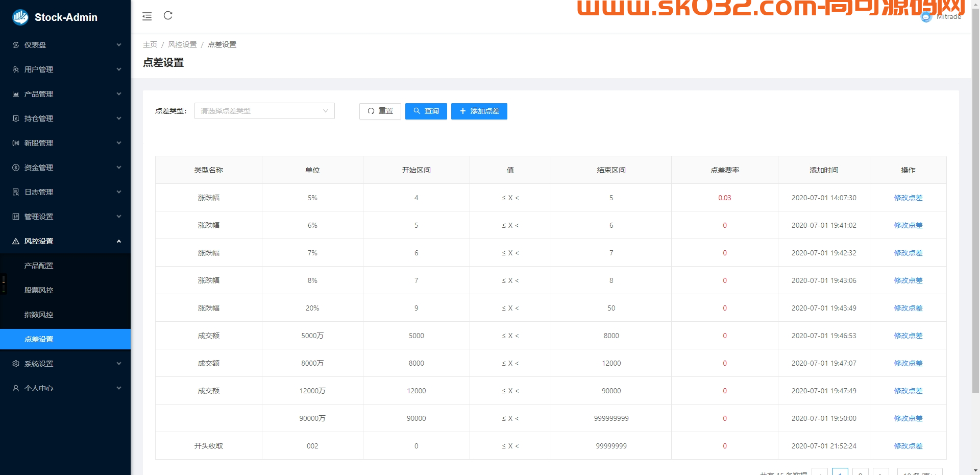This screenshot has height=475, width=980.
Task: Click 修改点差 for the 12000万 row
Action: click(908, 391)
